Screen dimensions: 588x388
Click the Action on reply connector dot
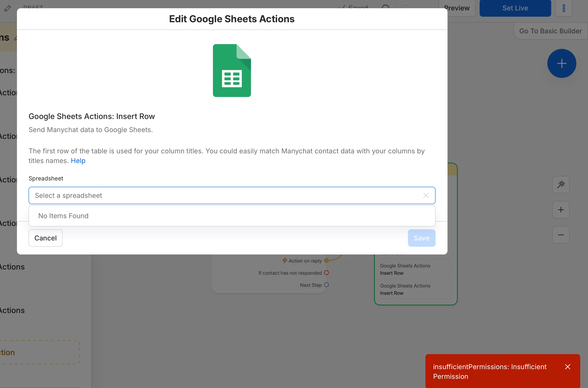(x=326, y=261)
